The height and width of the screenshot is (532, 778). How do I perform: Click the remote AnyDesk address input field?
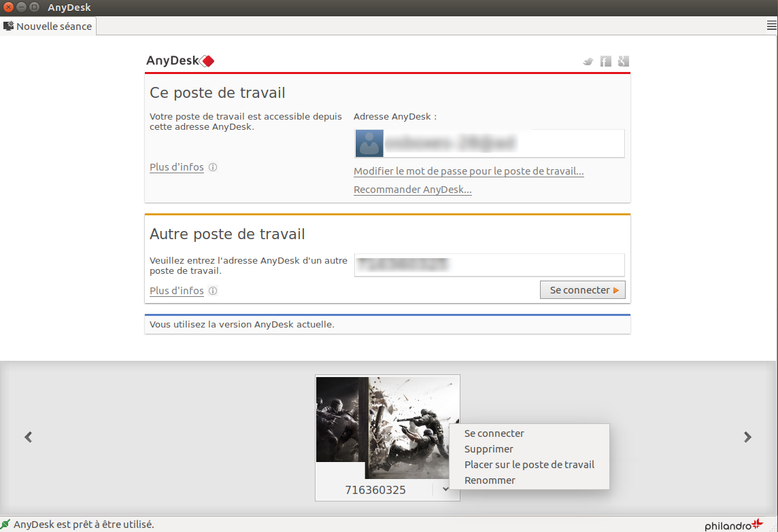point(489,265)
